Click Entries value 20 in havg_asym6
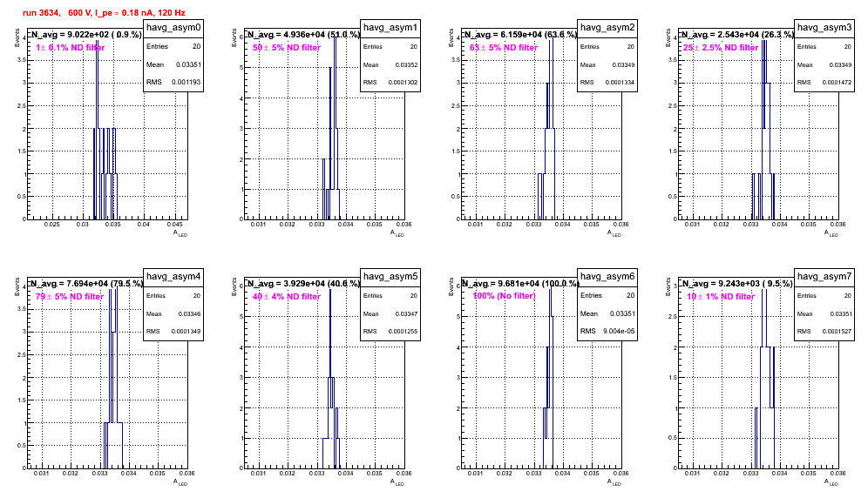Viewport: 868px width, 498px height. point(630,295)
